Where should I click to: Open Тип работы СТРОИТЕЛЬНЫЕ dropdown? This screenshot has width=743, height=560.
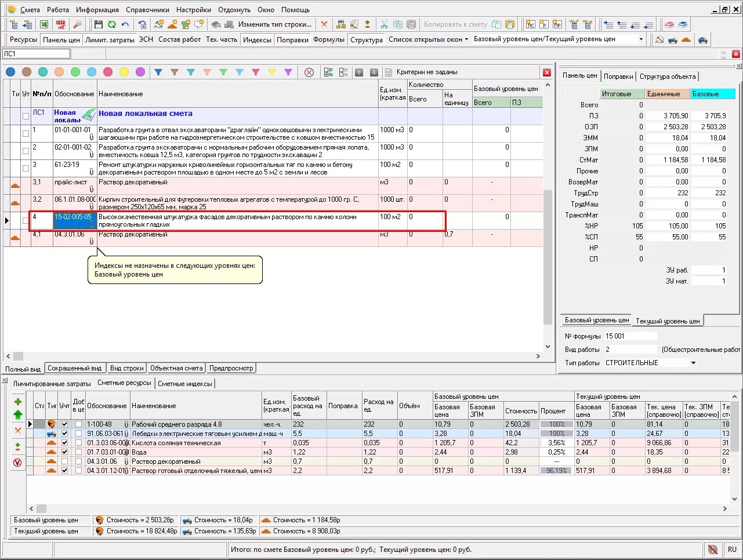pos(693,363)
